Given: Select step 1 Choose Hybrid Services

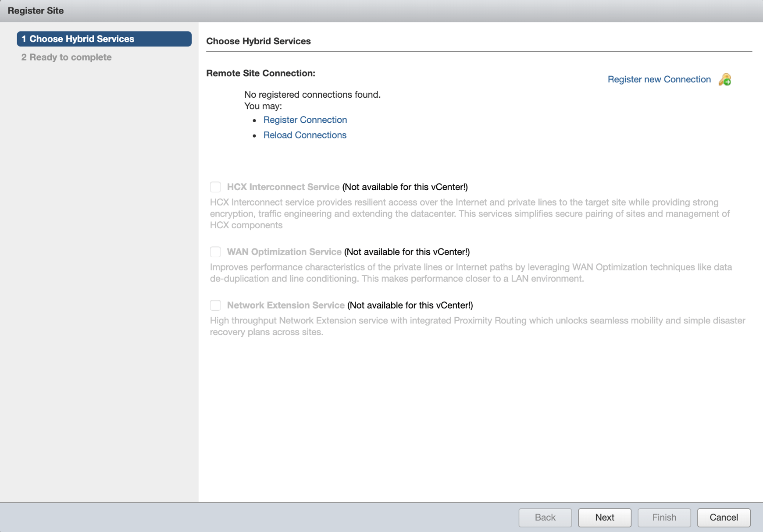Looking at the screenshot, I should [104, 39].
